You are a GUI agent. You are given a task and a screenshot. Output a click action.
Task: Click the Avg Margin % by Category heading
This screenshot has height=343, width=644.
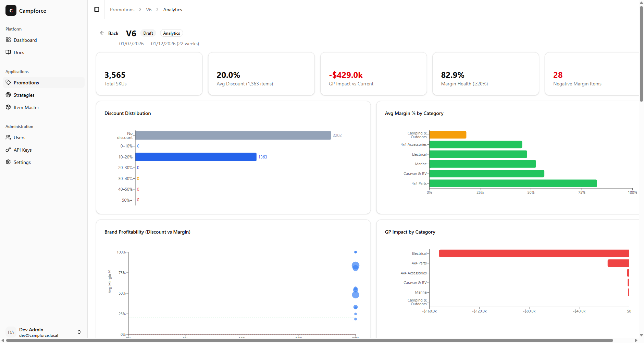pyautogui.click(x=414, y=113)
